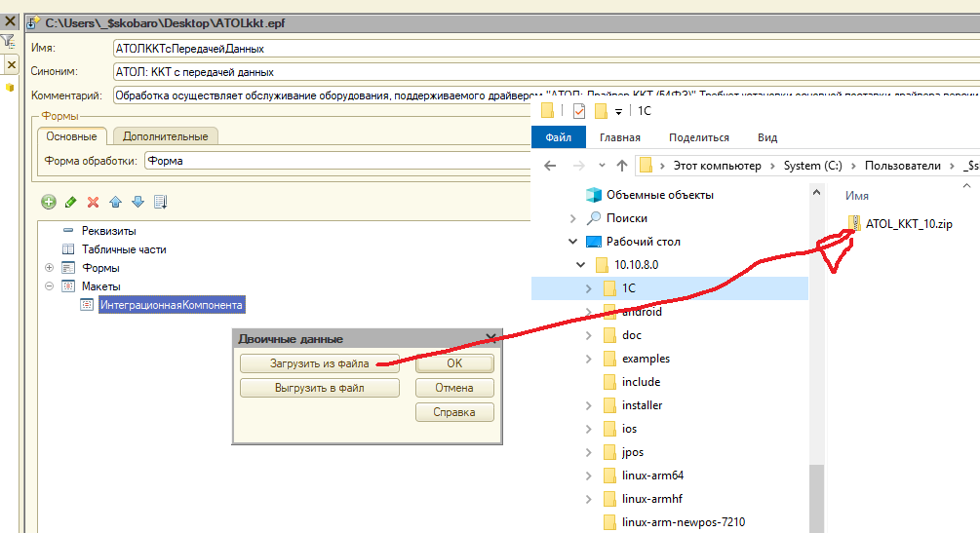This screenshot has height=533, width=980.
Task: Select the linux-arm-newpos-7210 folder
Action: tap(684, 522)
